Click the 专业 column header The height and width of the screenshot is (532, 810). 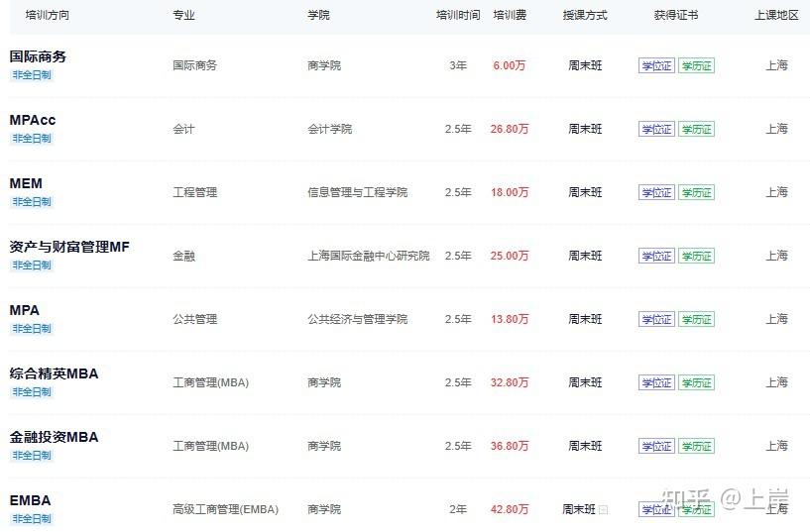tap(183, 15)
